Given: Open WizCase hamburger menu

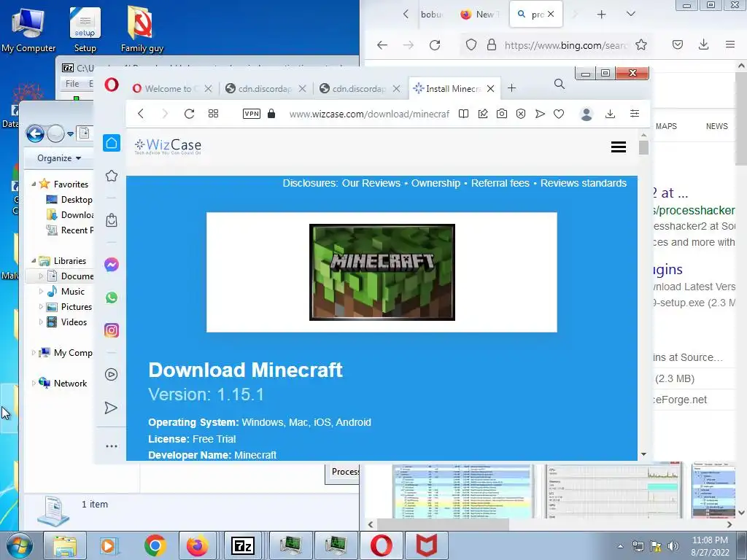Looking at the screenshot, I should click(x=619, y=147).
